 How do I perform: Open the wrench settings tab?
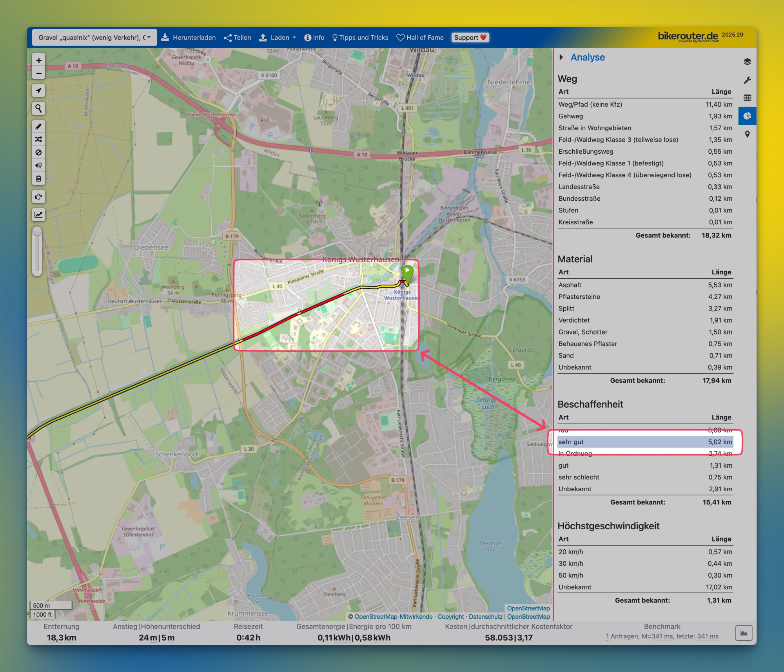coord(747,80)
